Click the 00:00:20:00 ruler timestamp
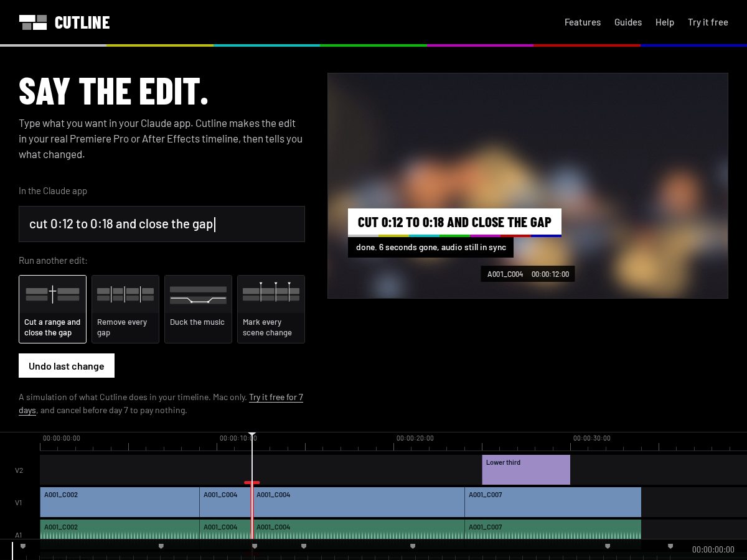This screenshot has width=747, height=560. pos(415,438)
